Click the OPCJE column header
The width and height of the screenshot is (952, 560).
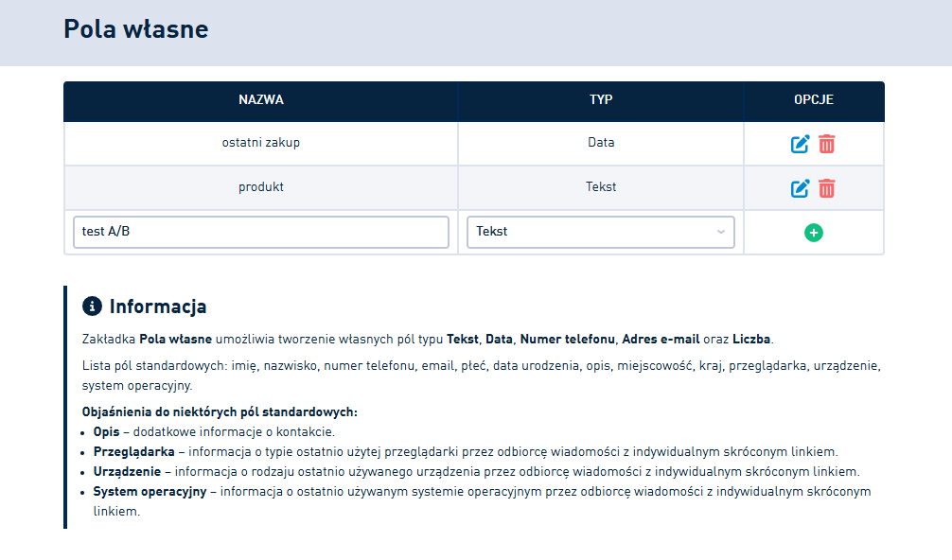click(x=814, y=100)
